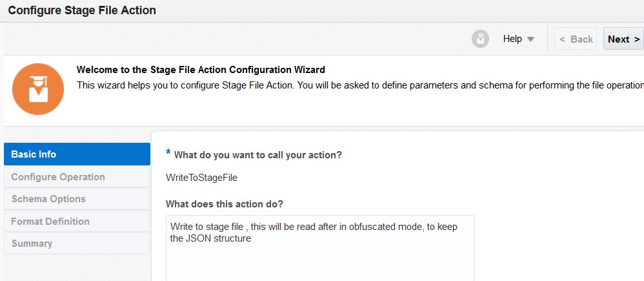Viewport: 644px width, 281px height.
Task: Click the orange Stage File Action wizard icon
Action: click(x=38, y=89)
